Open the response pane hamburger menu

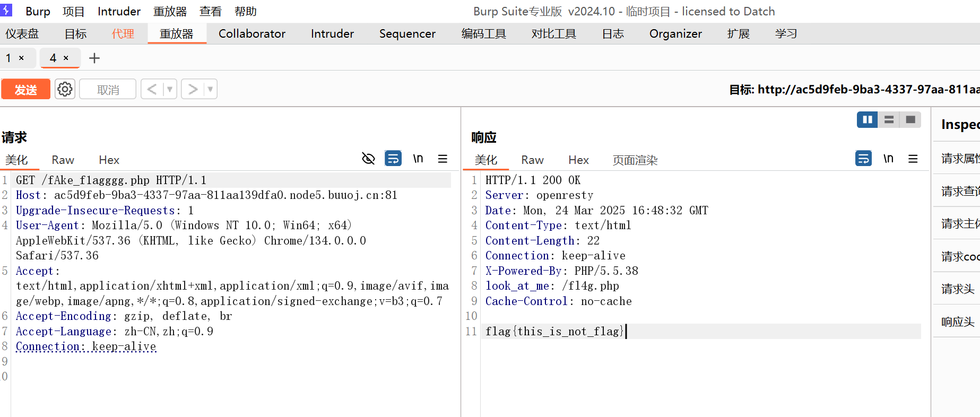913,159
